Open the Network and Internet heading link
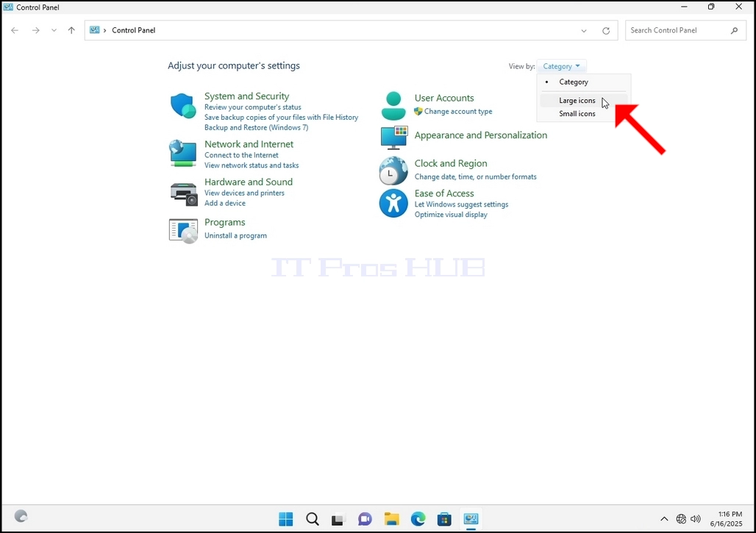The width and height of the screenshot is (756, 533). coord(249,144)
